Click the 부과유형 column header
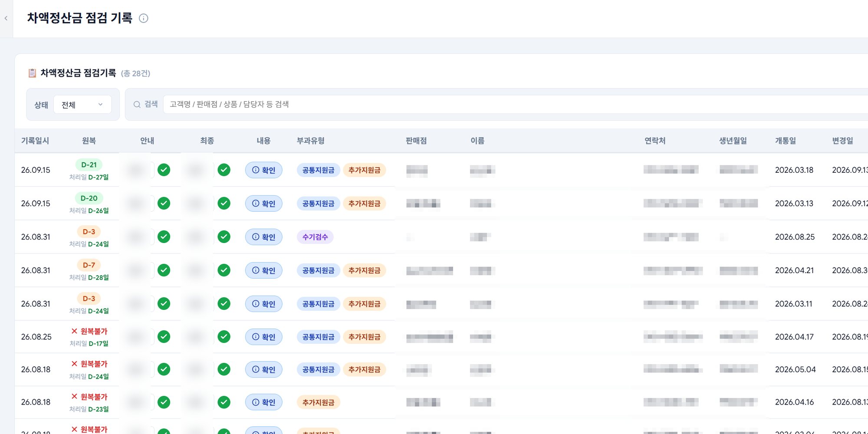868x434 pixels. pyautogui.click(x=311, y=141)
